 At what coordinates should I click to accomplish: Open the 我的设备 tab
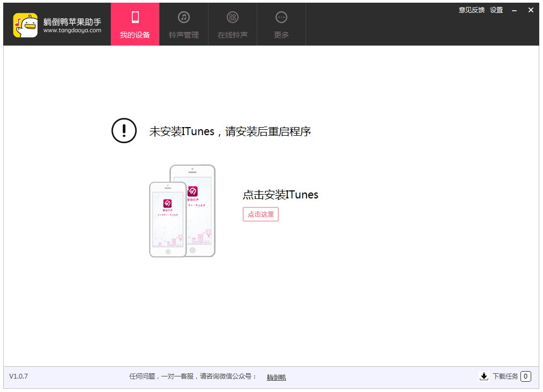click(135, 24)
